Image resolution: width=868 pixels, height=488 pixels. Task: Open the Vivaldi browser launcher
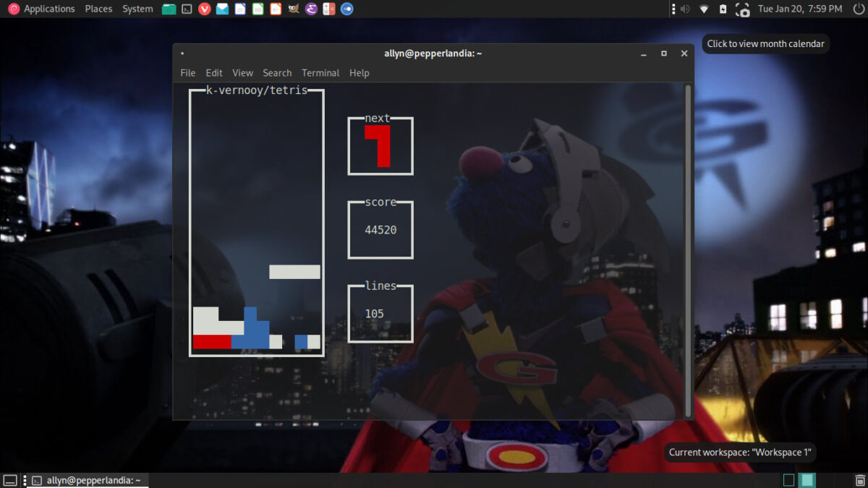coord(205,9)
